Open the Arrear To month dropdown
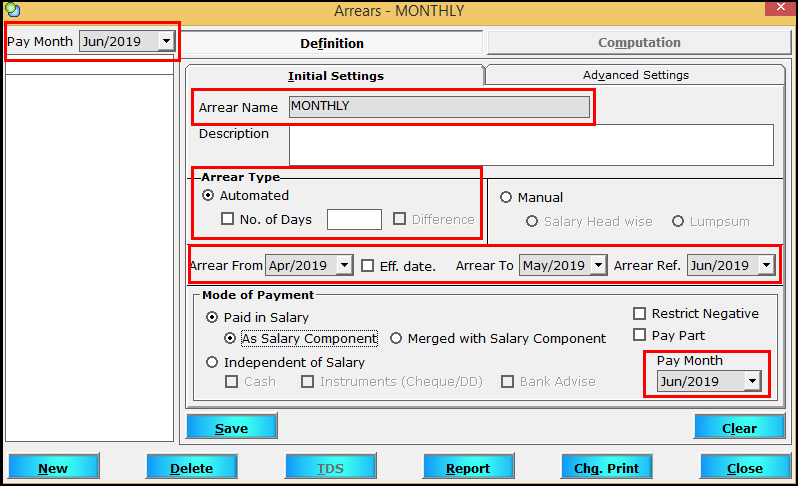Viewport: 798px width, 486px height. [x=598, y=265]
